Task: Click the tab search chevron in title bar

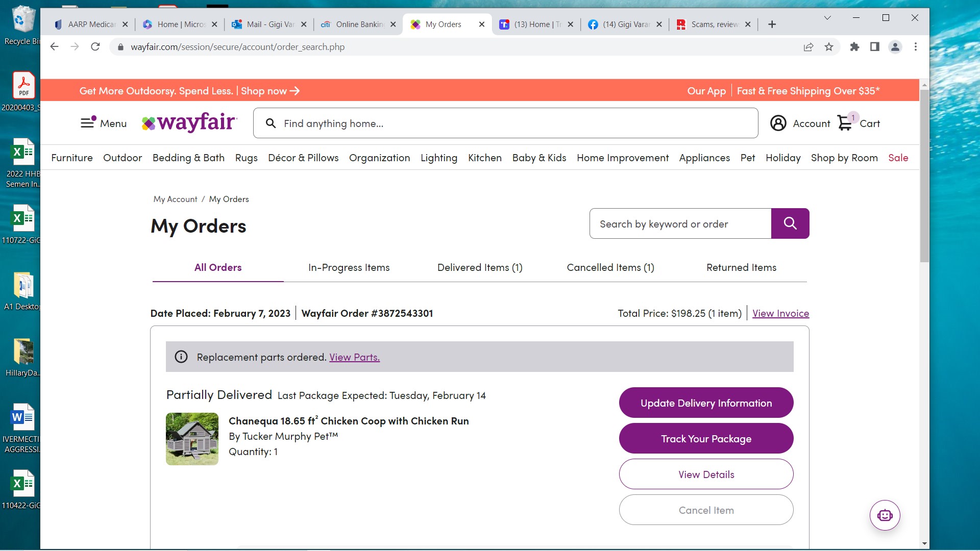Action: click(x=827, y=18)
